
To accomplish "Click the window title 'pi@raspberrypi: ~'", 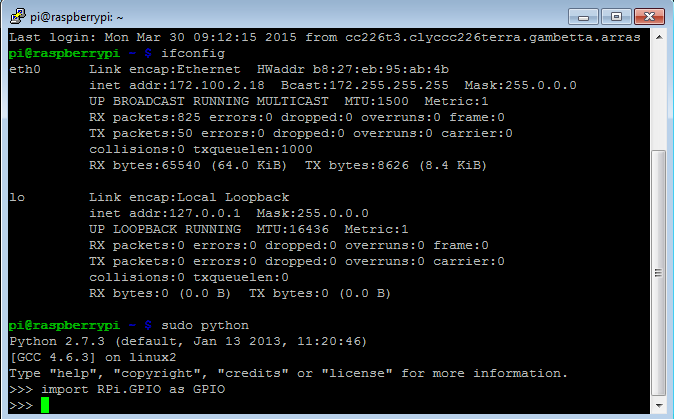I will pos(77,17).
